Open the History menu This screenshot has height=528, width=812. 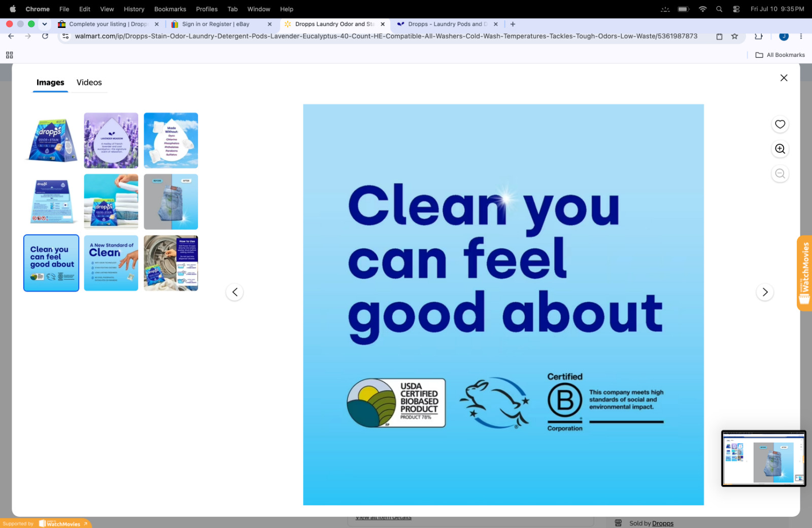point(134,9)
